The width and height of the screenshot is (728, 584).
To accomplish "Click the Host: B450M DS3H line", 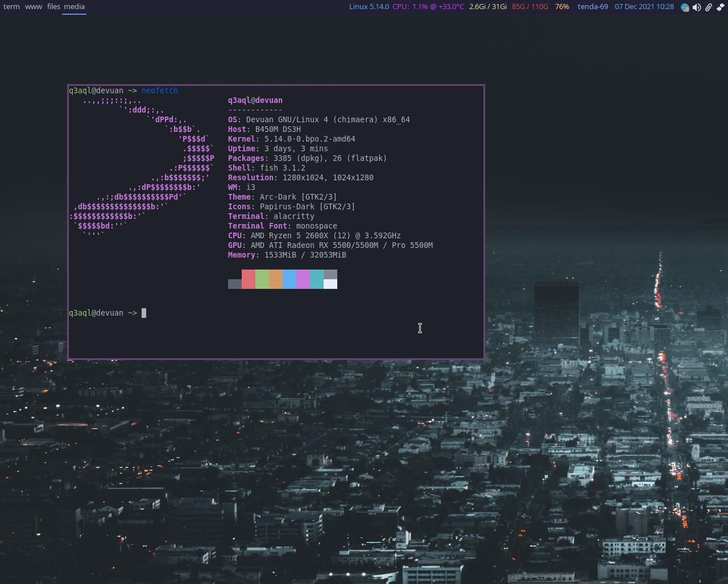I will (x=264, y=129).
